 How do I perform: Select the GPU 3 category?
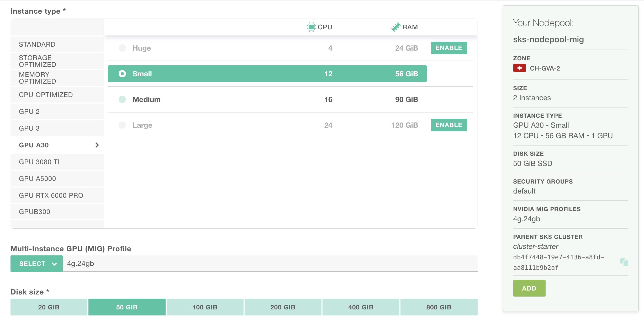(57, 128)
